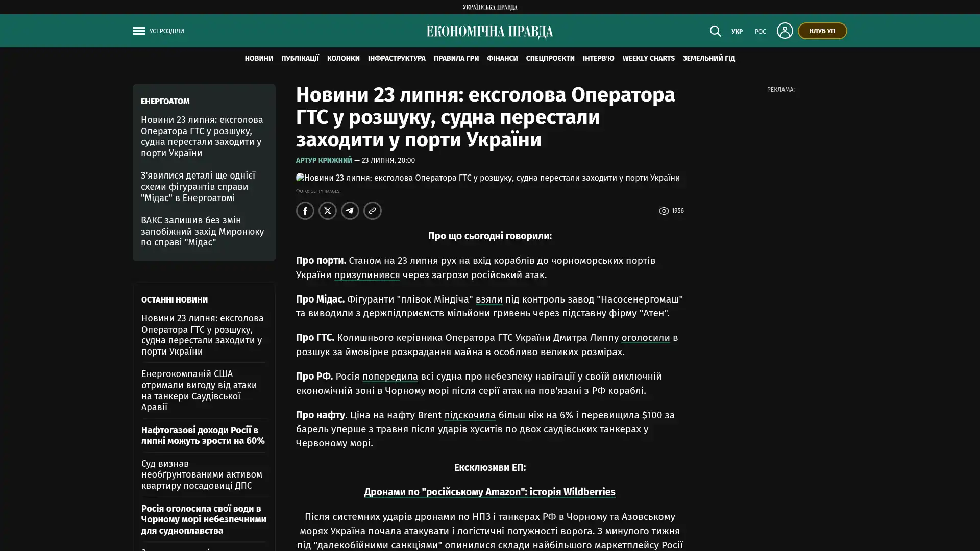Open story about US energy companies benefiting
This screenshot has height=551, width=980.
(x=199, y=390)
